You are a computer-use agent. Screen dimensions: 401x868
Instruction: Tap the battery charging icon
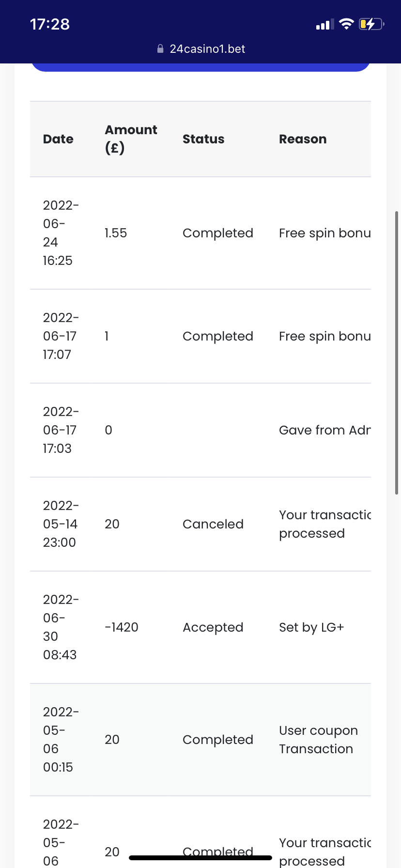371,24
